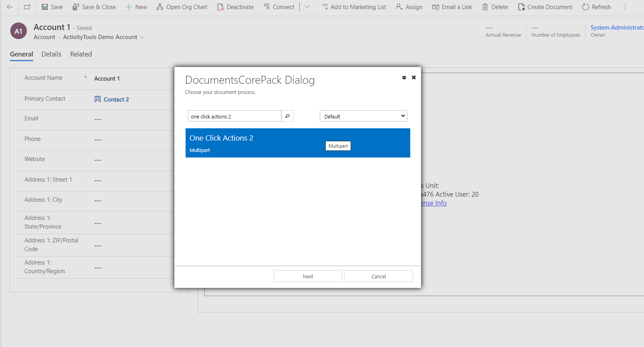Open the more commands ellipsis menu
This screenshot has height=347, width=644.
[x=625, y=7]
